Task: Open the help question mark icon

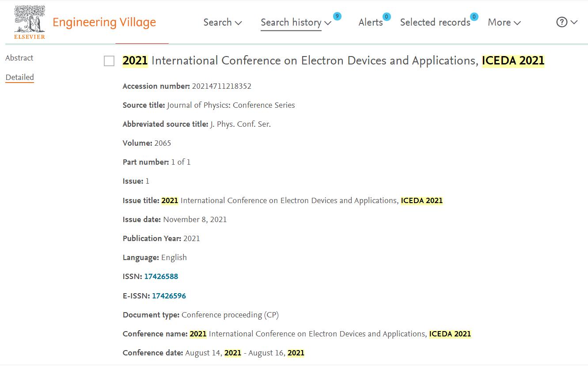Action: pyautogui.click(x=561, y=22)
